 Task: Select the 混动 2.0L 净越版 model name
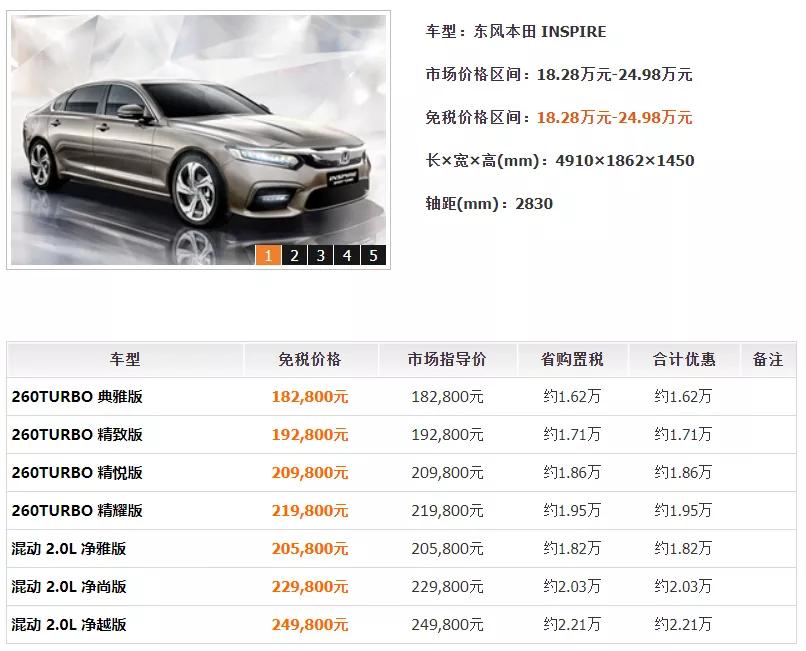click(x=69, y=625)
